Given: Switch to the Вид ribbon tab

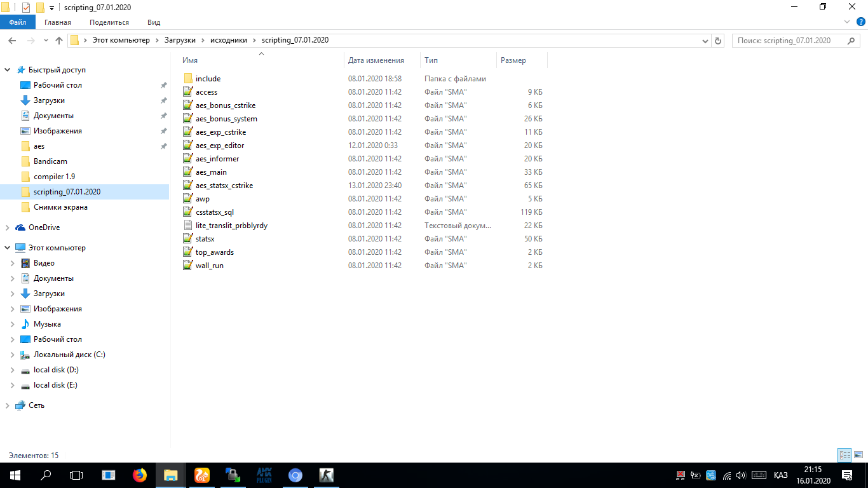Looking at the screenshot, I should point(154,22).
